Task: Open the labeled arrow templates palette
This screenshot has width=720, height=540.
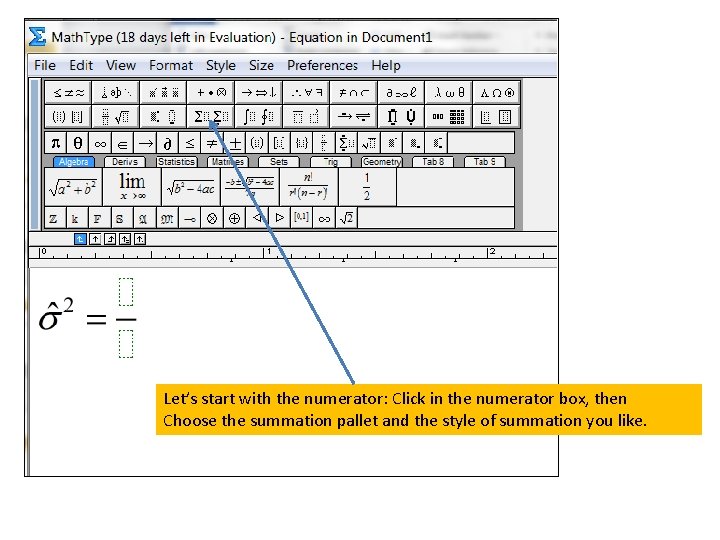Action: point(354,117)
